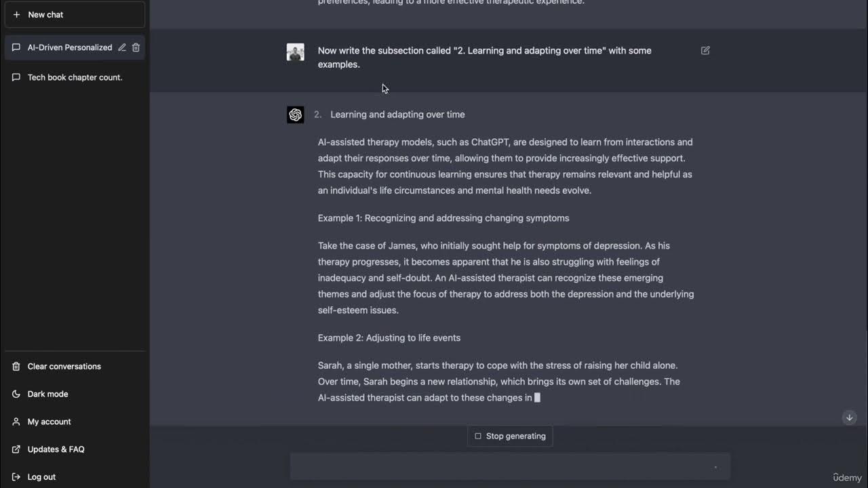
Task: Open the Tech book chapter count chat
Action: pyautogui.click(x=75, y=77)
